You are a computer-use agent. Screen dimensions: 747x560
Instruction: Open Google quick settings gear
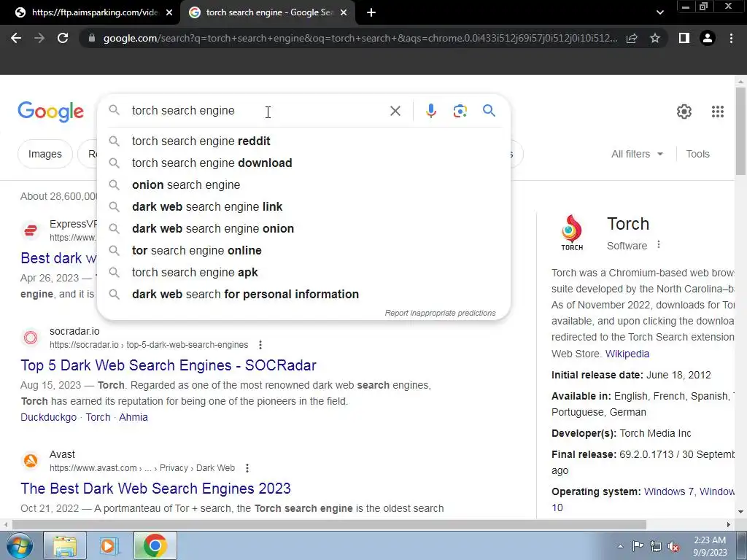pyautogui.click(x=684, y=112)
